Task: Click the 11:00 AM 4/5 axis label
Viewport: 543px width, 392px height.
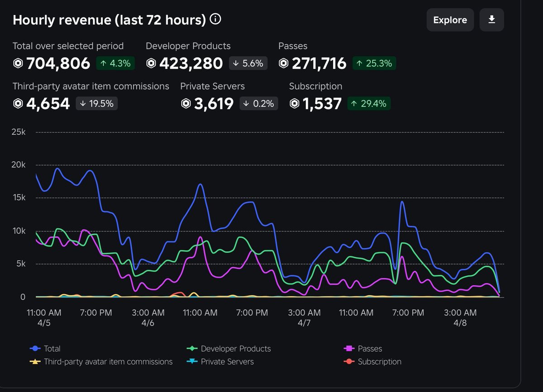Action: (x=44, y=318)
